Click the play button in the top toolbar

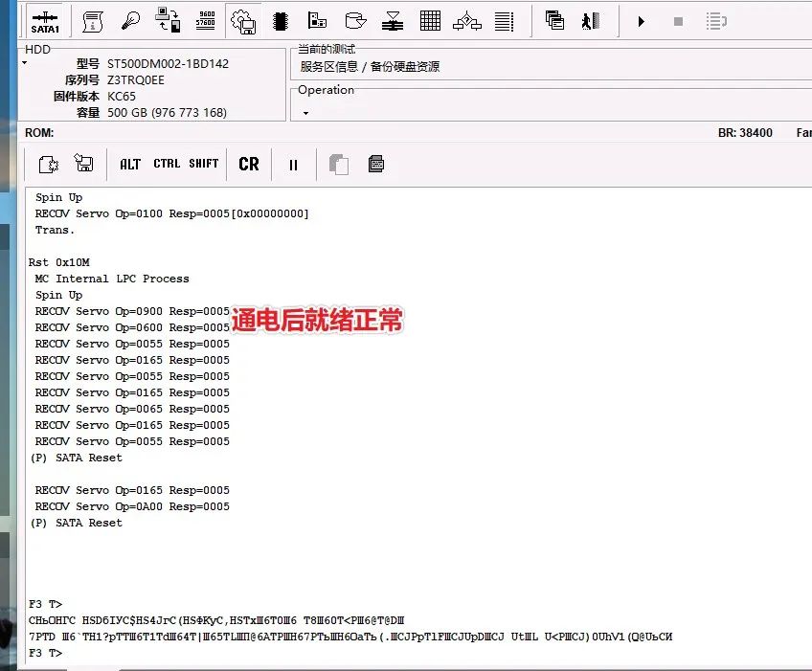[642, 21]
